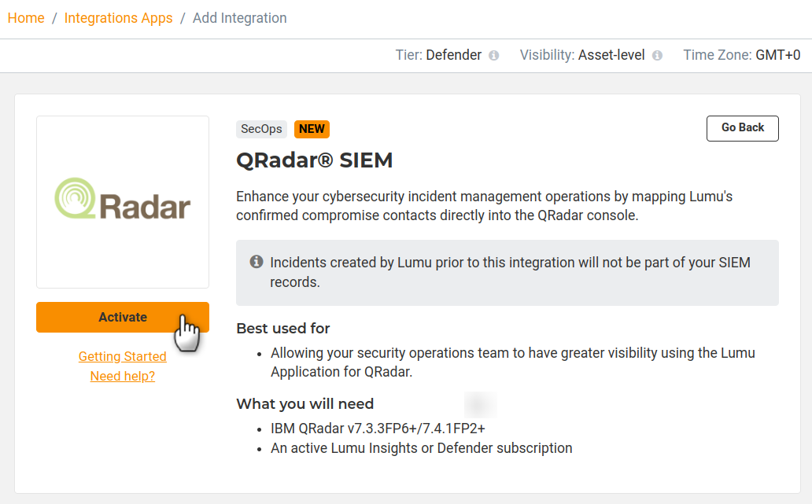
Task: Click the Go Back button
Action: coord(742,128)
